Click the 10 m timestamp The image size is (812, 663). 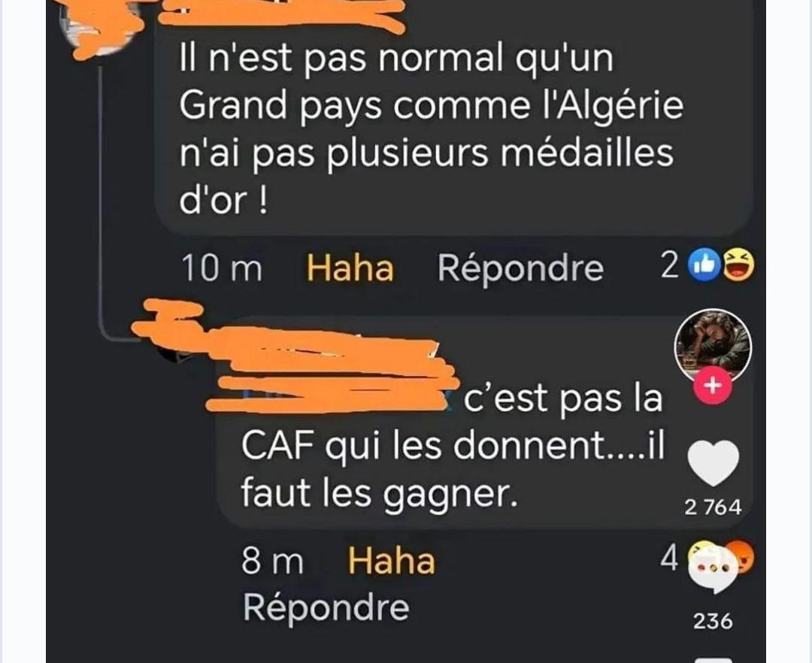pyautogui.click(x=222, y=268)
